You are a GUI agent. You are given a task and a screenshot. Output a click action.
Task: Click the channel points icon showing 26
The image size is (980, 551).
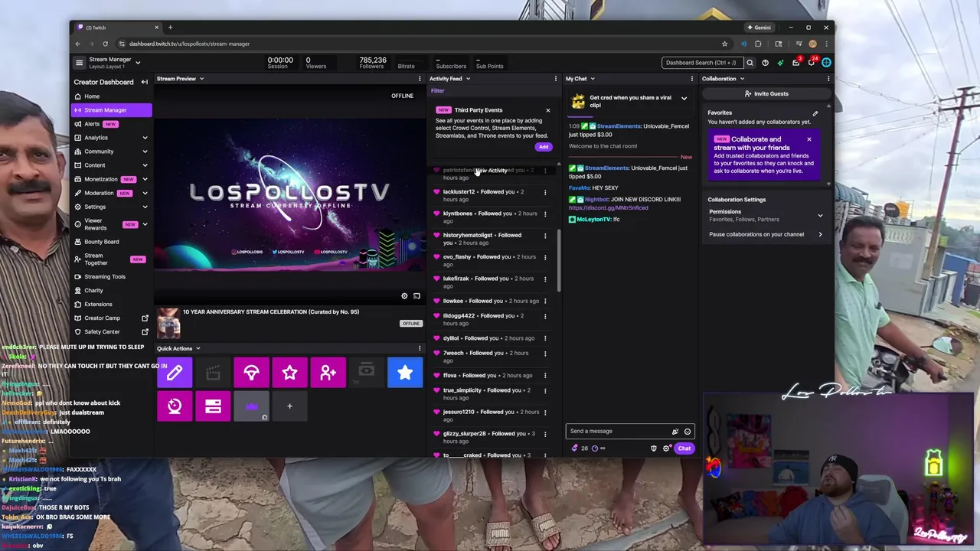[x=580, y=448]
